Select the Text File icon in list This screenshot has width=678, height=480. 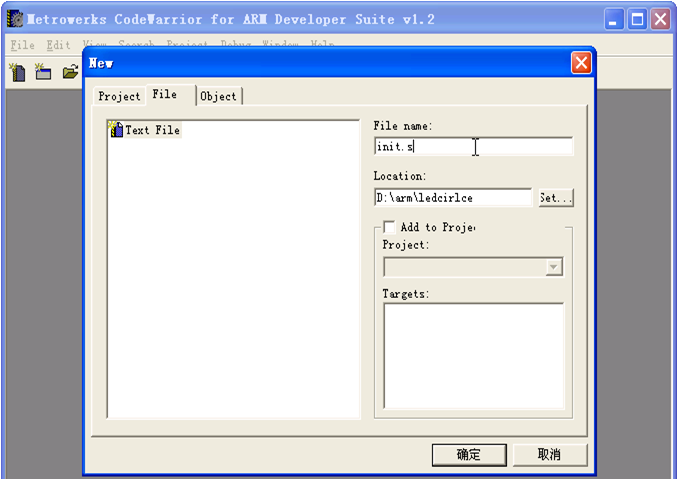[116, 130]
